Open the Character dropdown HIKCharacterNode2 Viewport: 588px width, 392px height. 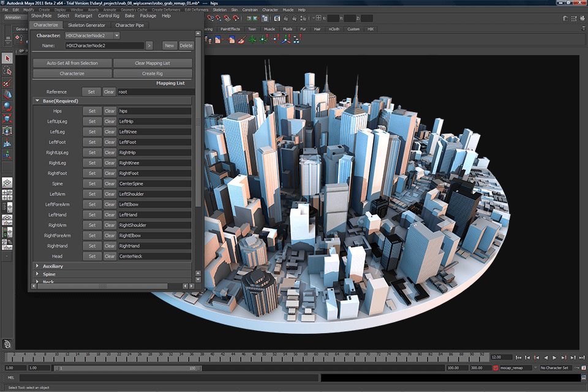click(92, 36)
